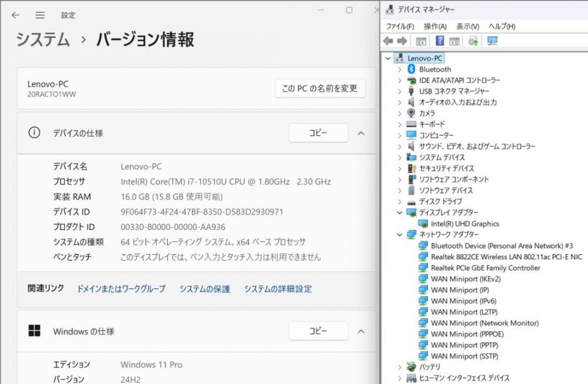Select the バッテリ category icon
588x384 pixels.
pos(412,366)
